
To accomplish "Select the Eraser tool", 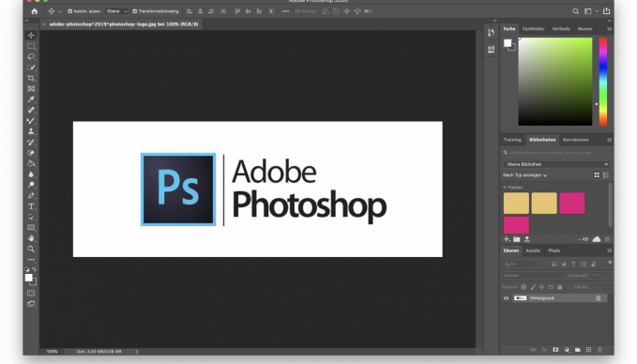I will pos(31,153).
